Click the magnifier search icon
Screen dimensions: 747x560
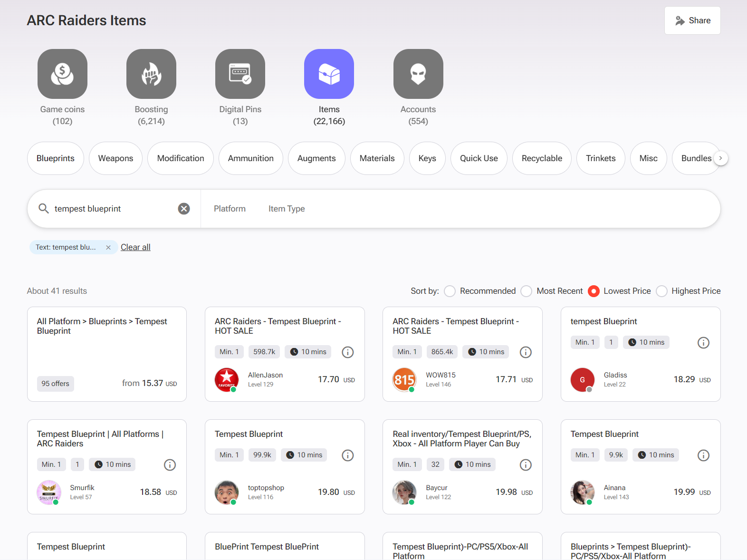44,209
